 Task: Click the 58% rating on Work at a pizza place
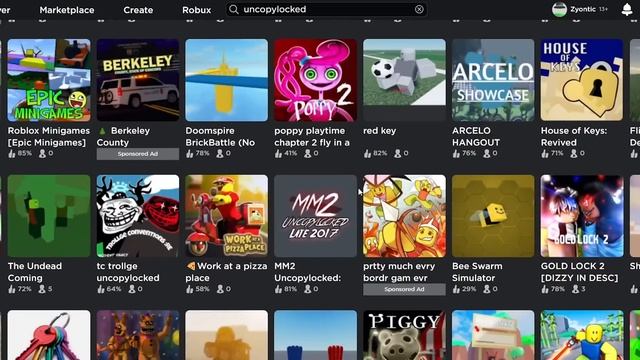coord(202,289)
